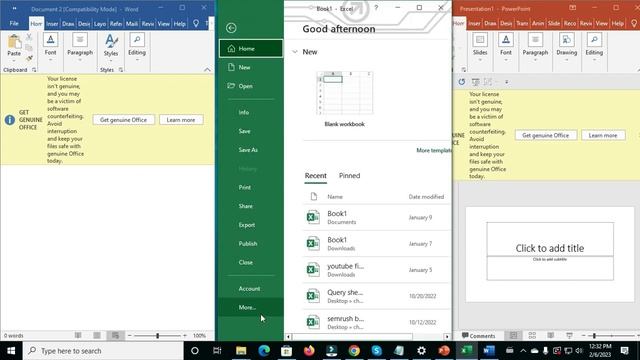Click the 100% zoom level in Word
The height and width of the screenshot is (360, 640).
tap(199, 336)
